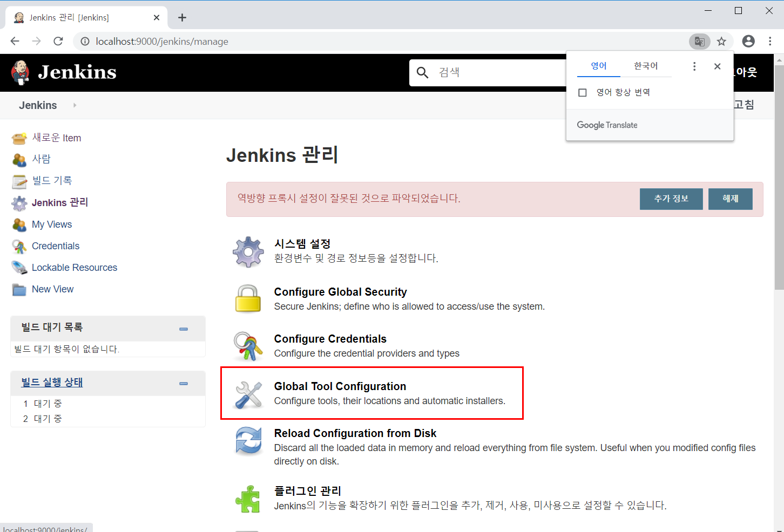View the site information icon beside the URL
Image resolution: width=784 pixels, height=532 pixels.
click(85, 42)
